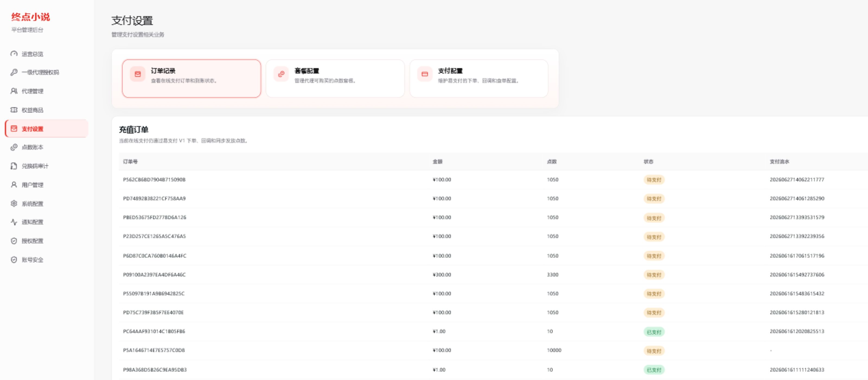
Task: Open the 权益商品 ticket icon
Action: tap(14, 110)
